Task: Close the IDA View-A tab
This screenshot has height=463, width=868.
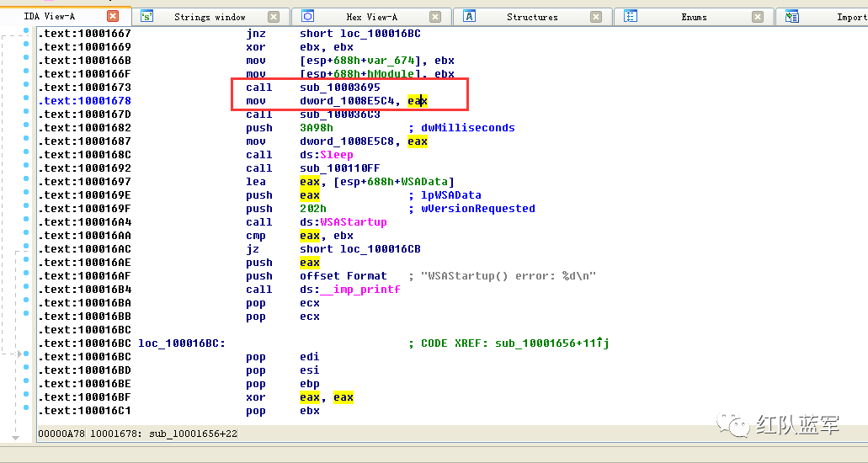Action: point(112,16)
